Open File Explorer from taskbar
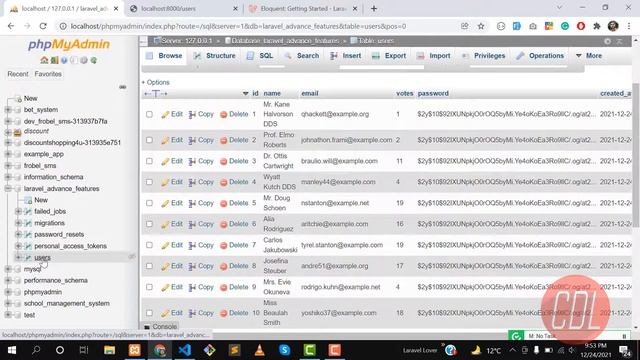 click(x=109, y=350)
